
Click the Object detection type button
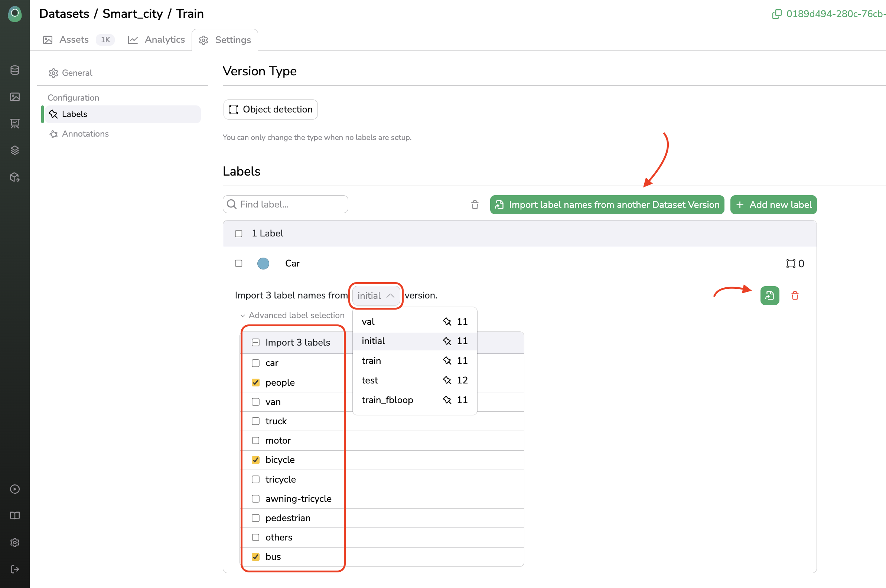tap(270, 110)
